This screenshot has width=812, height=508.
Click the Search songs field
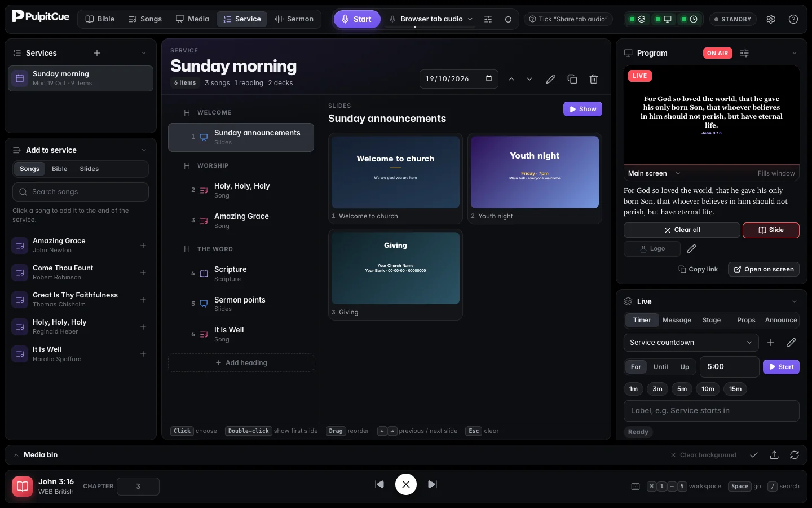coord(81,192)
